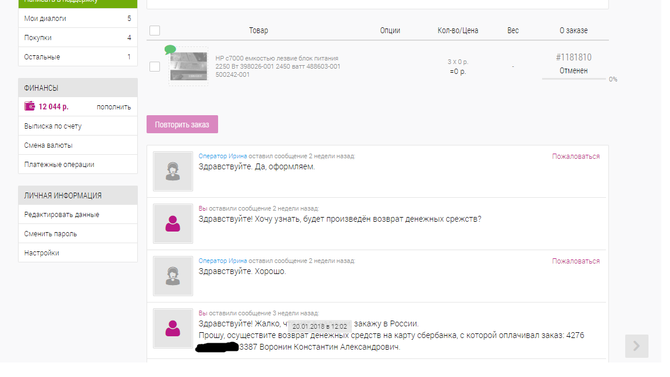Viewport: 670px width, 377px height.
Task: Open the HP c7000 product thumbnail
Action: pos(188,66)
